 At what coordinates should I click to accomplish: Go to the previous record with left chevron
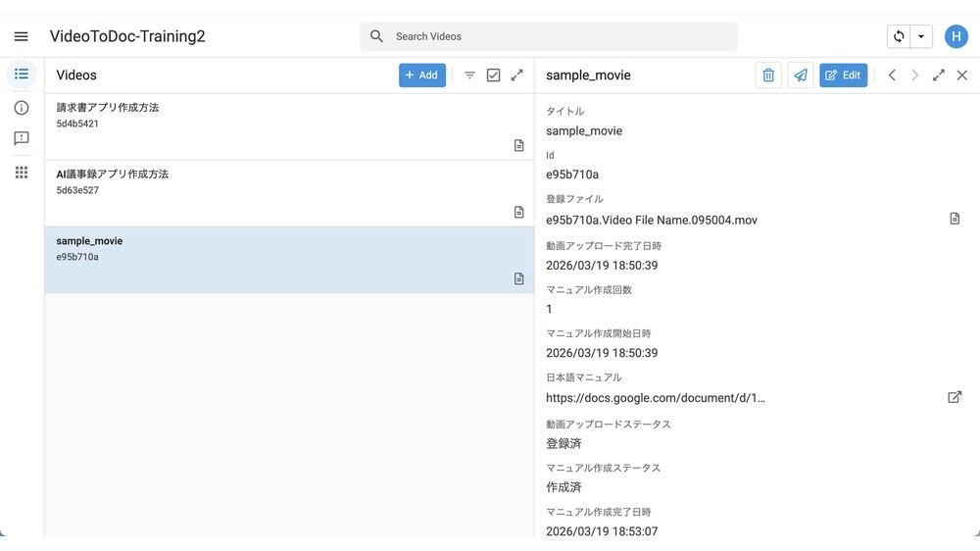[x=892, y=75]
